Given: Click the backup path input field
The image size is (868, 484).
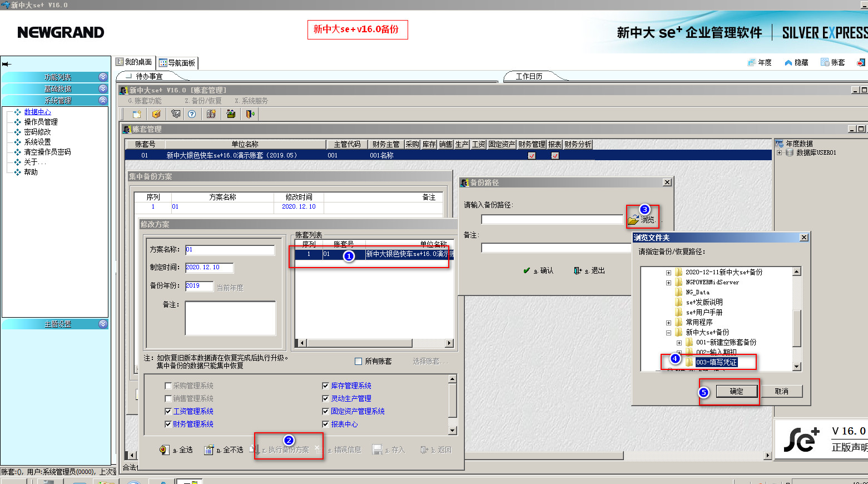Looking at the screenshot, I should 552,220.
